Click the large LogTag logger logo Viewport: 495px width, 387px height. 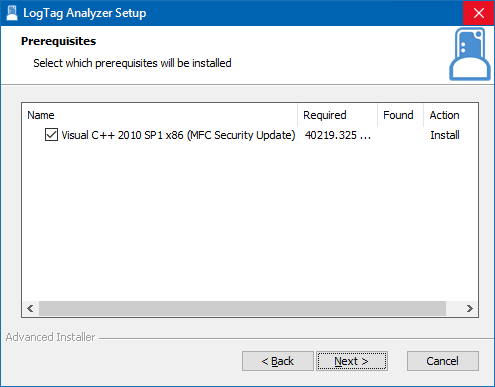tap(470, 54)
